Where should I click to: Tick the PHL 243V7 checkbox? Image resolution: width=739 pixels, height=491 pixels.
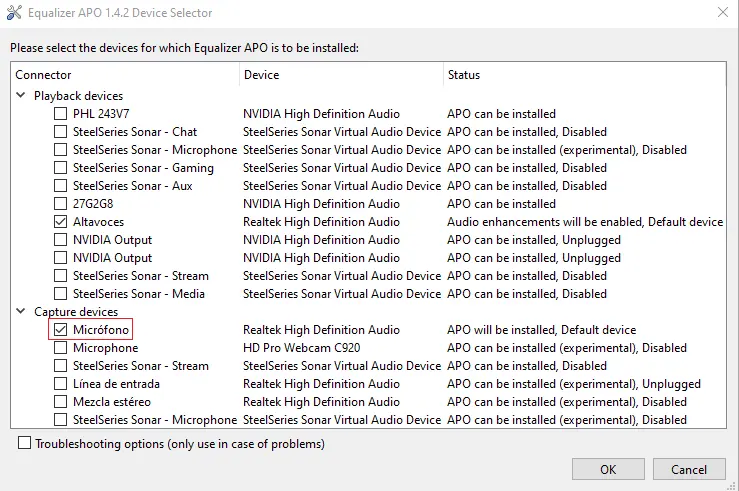60,114
